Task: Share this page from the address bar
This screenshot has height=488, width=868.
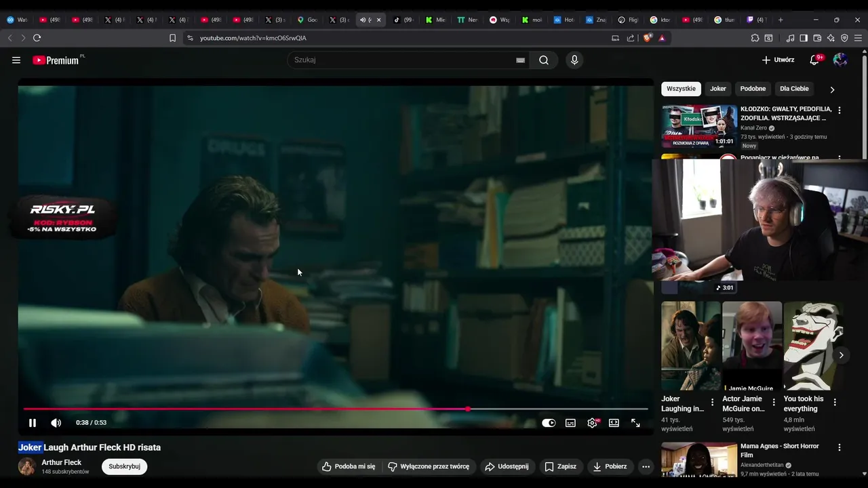Action: pos(631,38)
